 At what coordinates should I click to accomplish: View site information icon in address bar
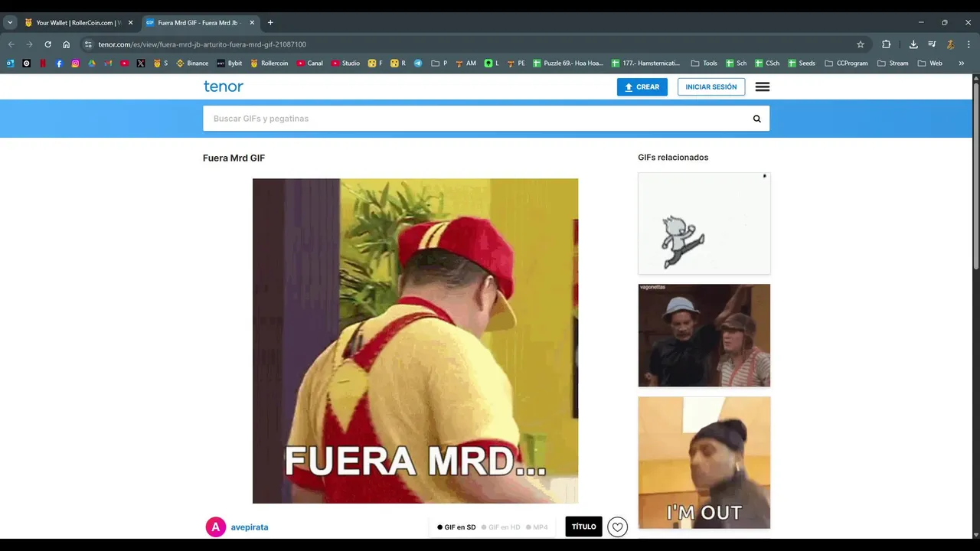point(88,44)
